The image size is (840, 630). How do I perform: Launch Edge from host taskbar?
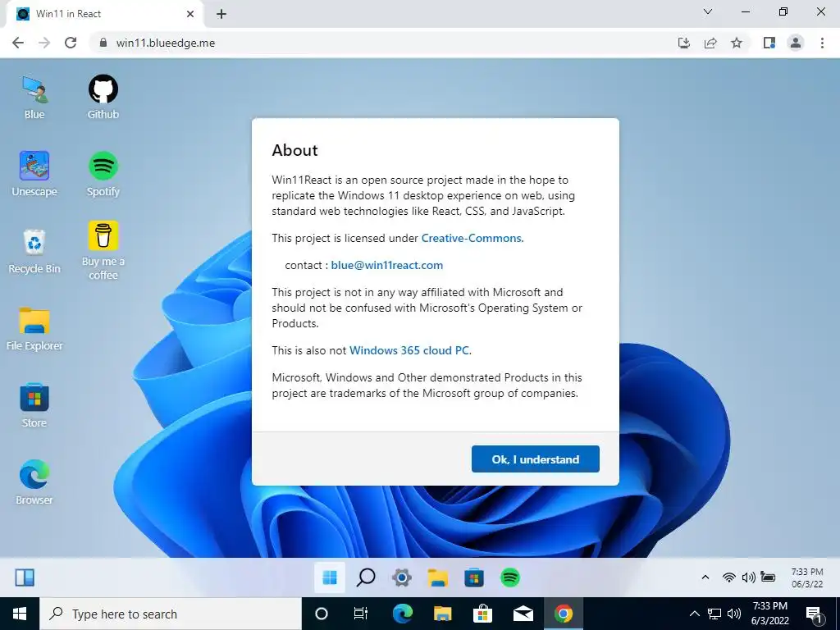(402, 614)
